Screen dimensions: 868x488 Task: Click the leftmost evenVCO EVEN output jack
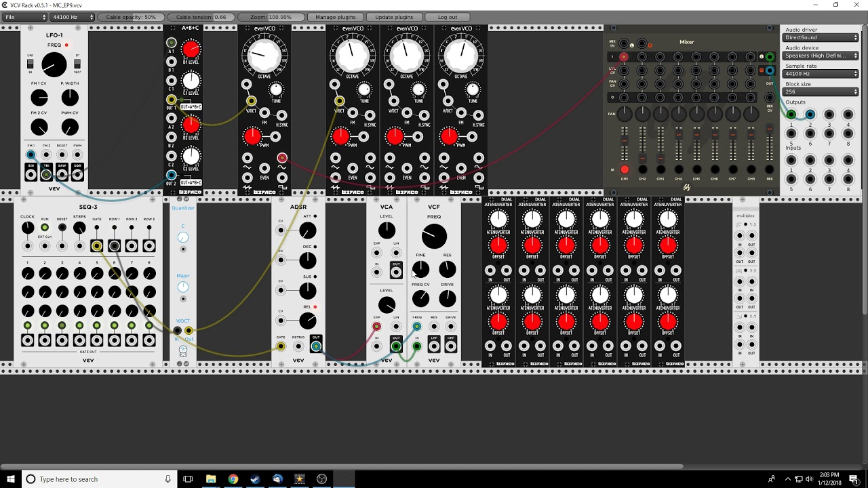pos(264,168)
